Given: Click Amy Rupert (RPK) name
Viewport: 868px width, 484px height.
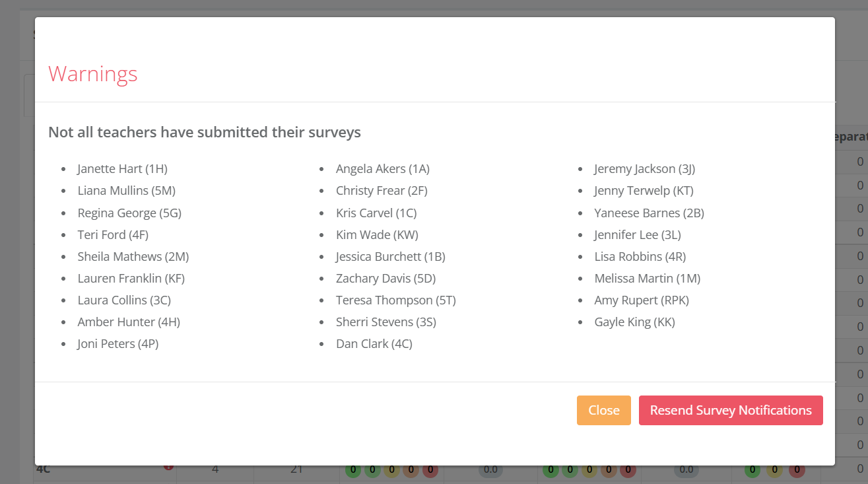Looking at the screenshot, I should click(642, 300).
